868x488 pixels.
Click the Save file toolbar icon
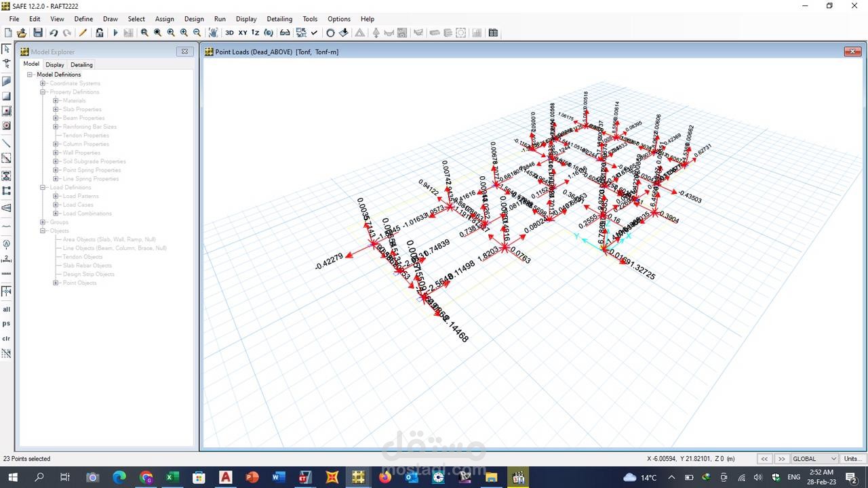tap(38, 33)
